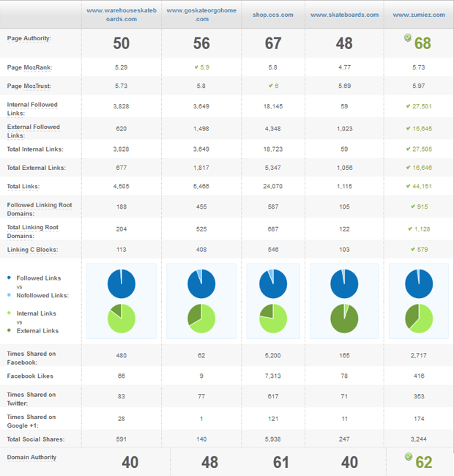Click the Linking C Blocks label
The height and width of the screenshot is (476, 454).
point(32,250)
